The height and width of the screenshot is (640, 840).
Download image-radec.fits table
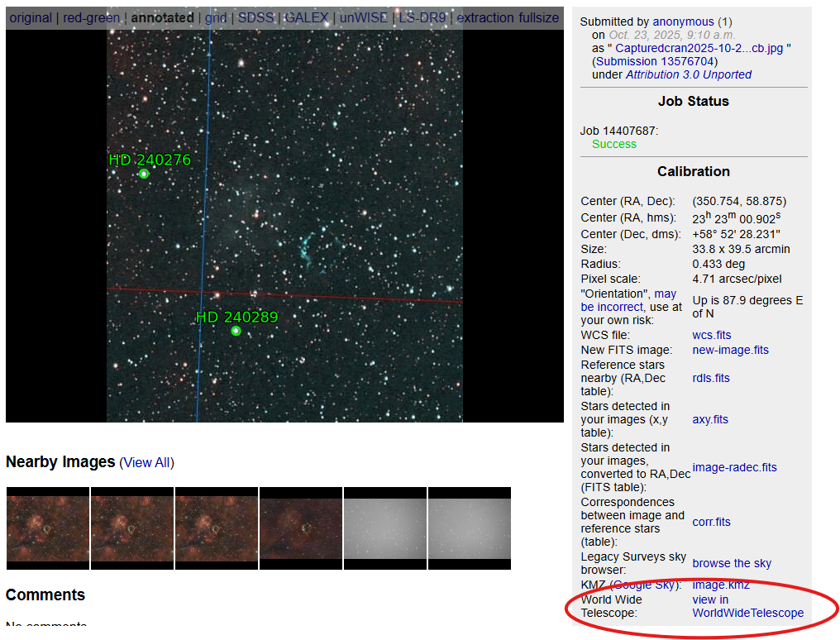[734, 467]
